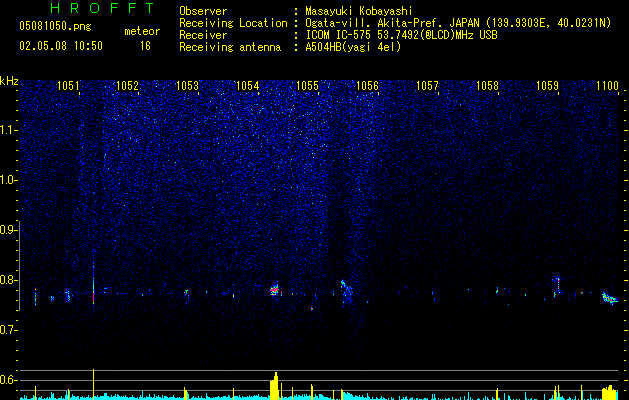Click the ICOM IC-575 receiver text
The height and width of the screenshot is (400, 629).
(402, 35)
